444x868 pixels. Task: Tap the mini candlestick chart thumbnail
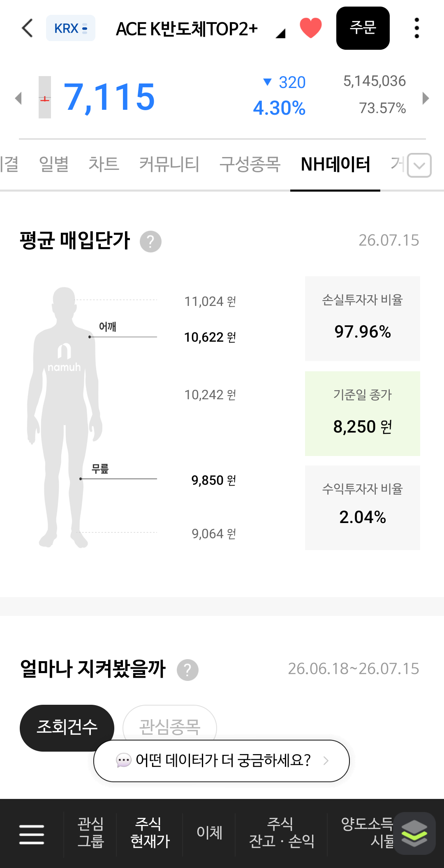45,97
